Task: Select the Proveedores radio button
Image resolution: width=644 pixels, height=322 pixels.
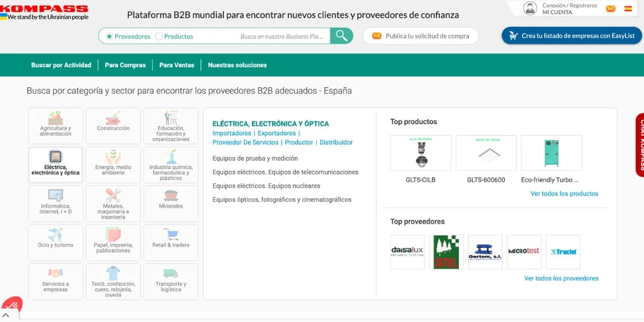Action: (109, 36)
